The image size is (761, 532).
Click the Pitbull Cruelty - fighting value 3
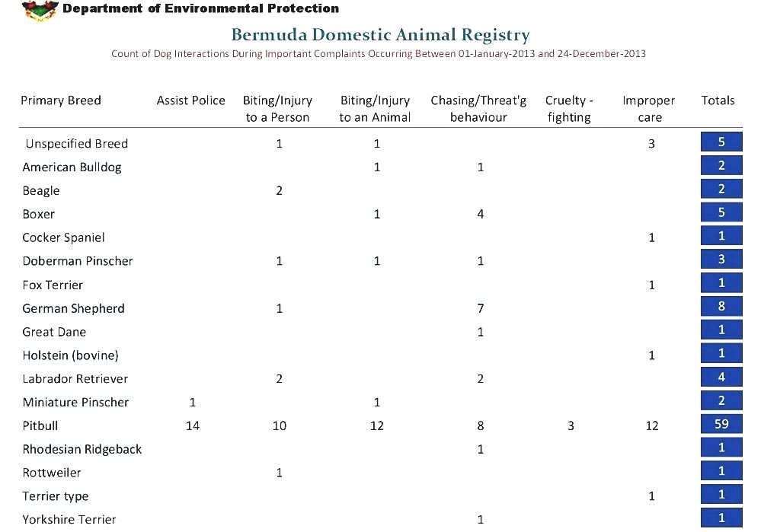571,426
